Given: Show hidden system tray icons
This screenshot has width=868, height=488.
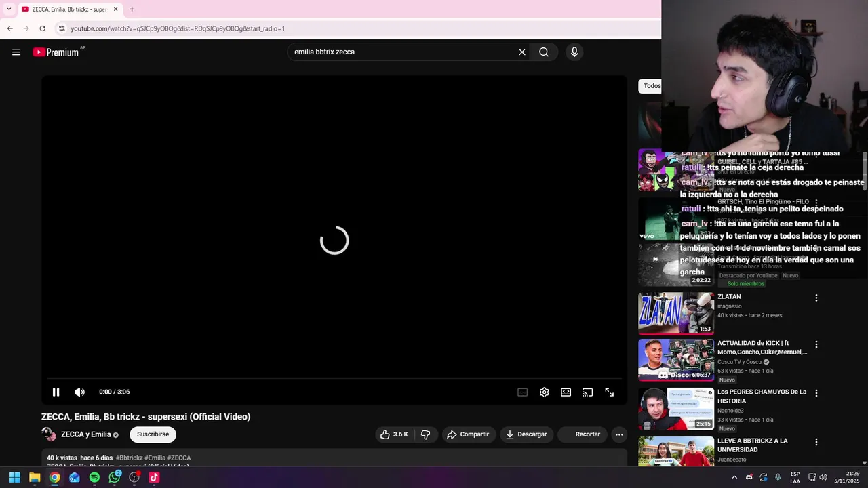Looking at the screenshot, I should (x=734, y=477).
